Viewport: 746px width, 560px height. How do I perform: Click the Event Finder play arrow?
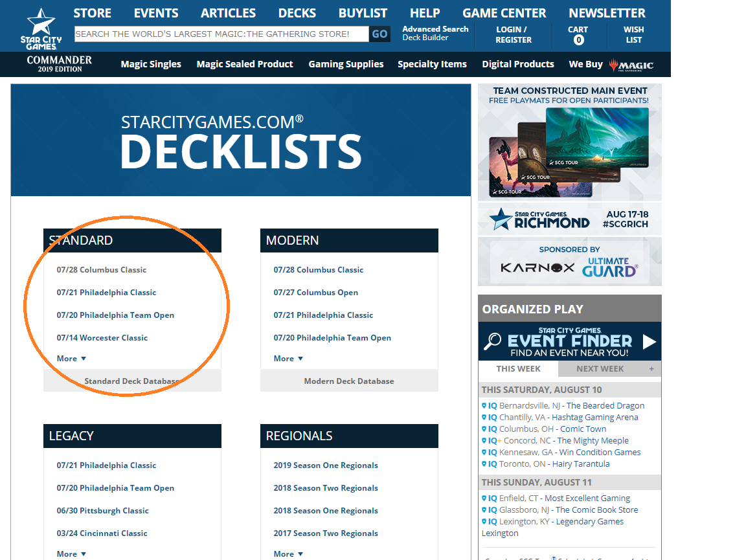650,342
